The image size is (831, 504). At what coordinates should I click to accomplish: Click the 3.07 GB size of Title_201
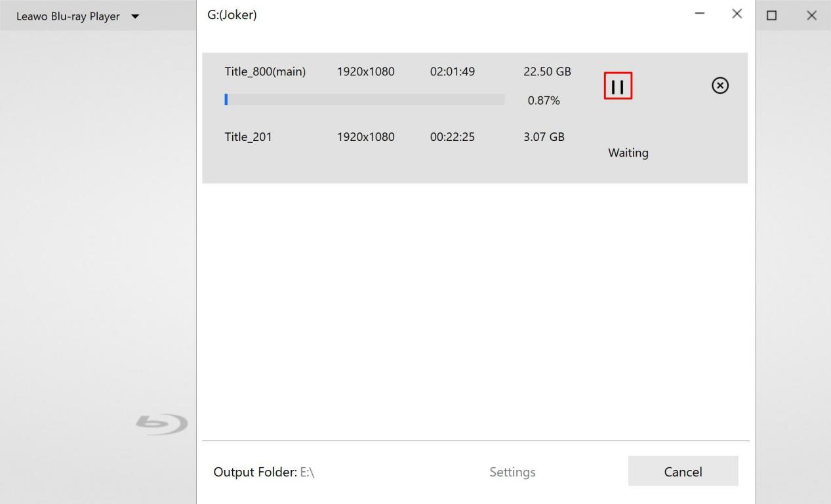tap(543, 137)
